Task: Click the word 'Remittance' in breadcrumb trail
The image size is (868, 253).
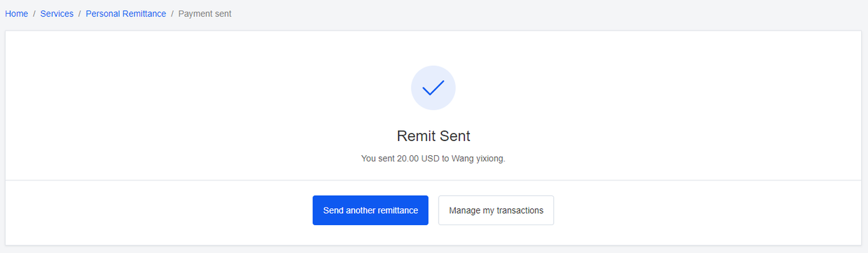Action: (x=144, y=14)
